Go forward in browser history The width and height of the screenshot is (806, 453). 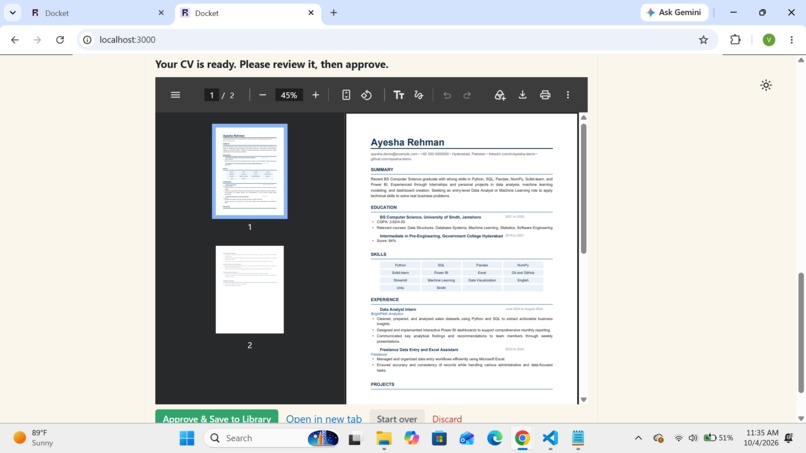click(37, 40)
